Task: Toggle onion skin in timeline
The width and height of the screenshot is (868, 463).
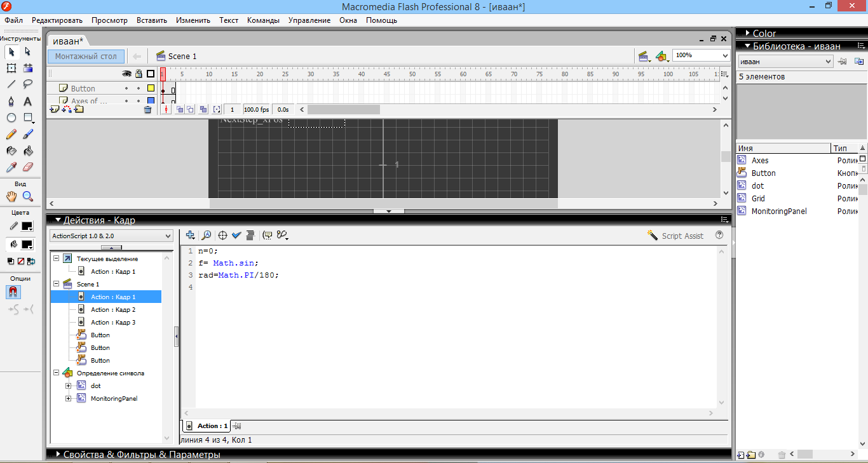Action: tap(179, 109)
